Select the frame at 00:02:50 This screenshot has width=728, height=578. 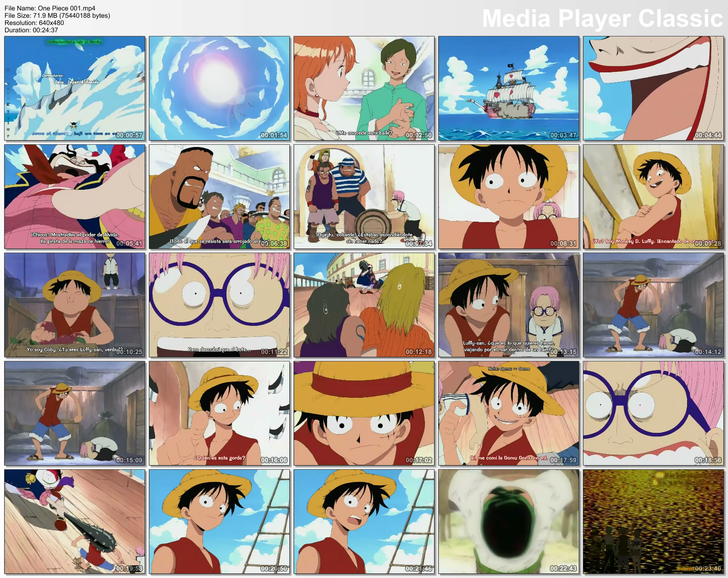[x=364, y=88]
